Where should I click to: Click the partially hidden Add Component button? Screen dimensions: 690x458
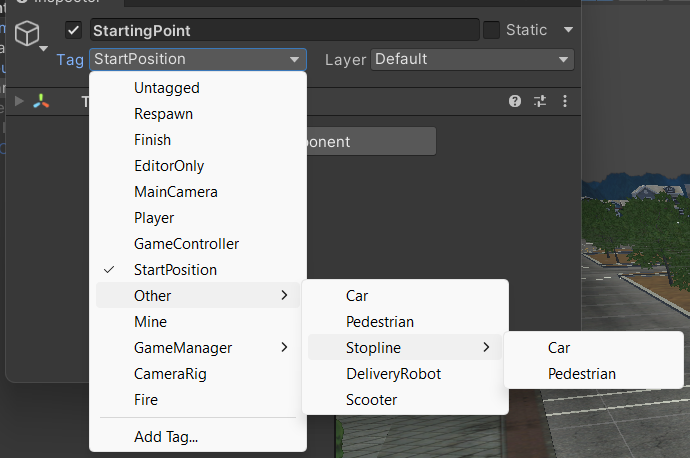coord(371,141)
